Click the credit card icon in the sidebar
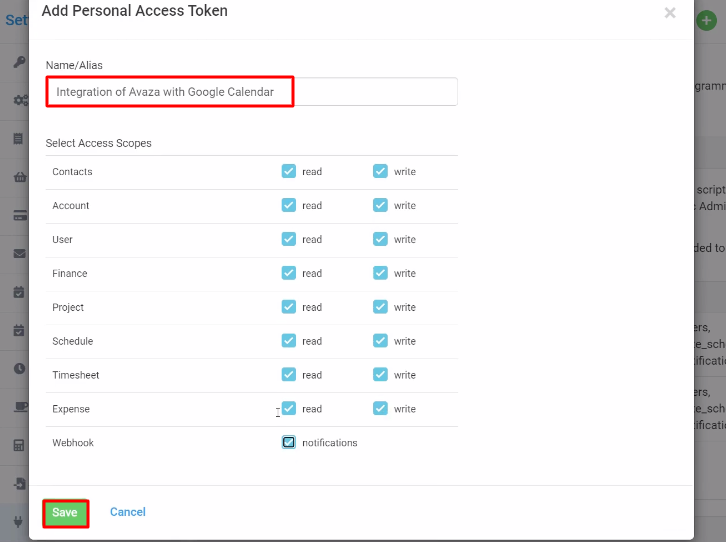726x542 pixels. tap(20, 216)
